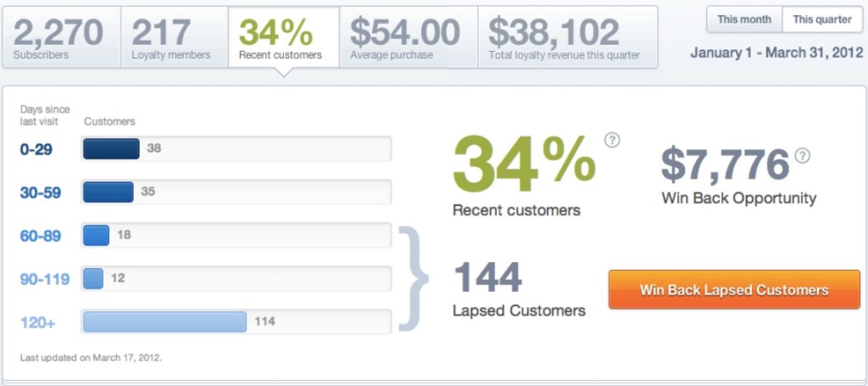This screenshot has height=386, width=868.
Task: Click the 144 Lapsed Customers figure
Action: point(488,278)
